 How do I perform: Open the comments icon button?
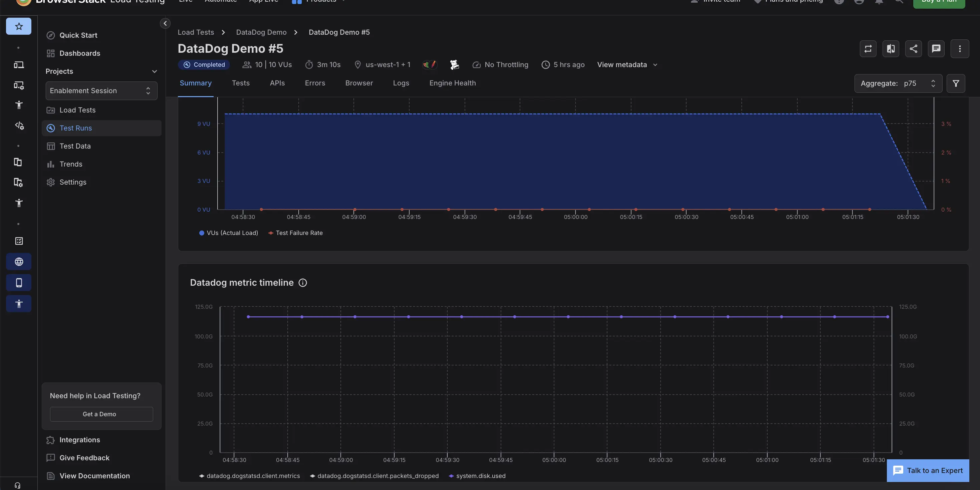[x=936, y=49]
